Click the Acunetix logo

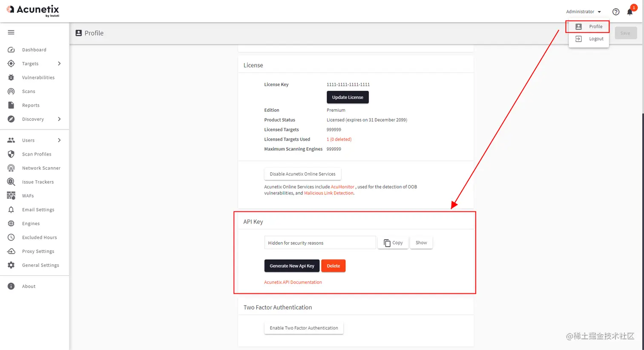point(33,10)
